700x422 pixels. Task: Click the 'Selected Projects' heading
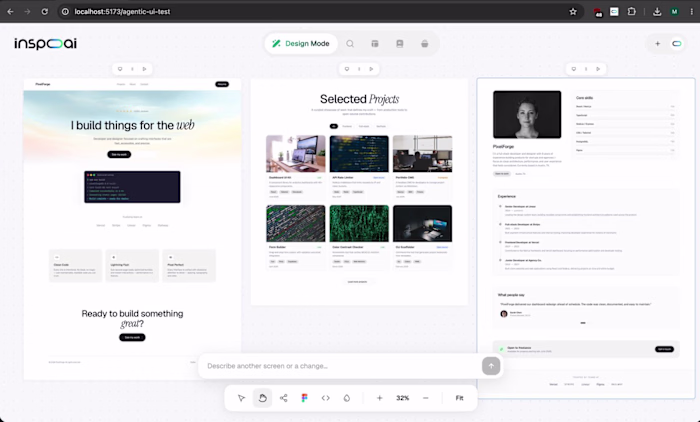pos(359,99)
